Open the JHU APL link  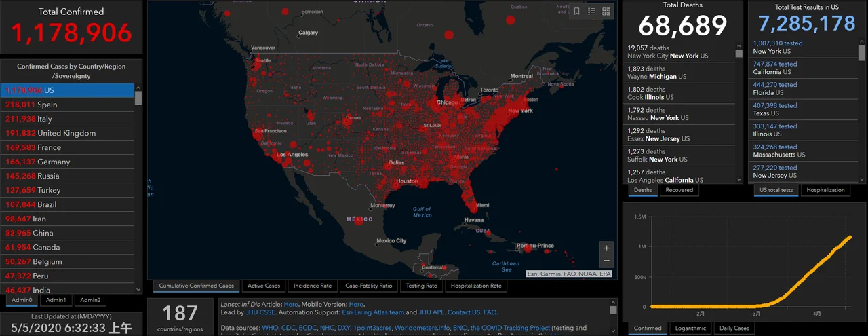(x=431, y=312)
